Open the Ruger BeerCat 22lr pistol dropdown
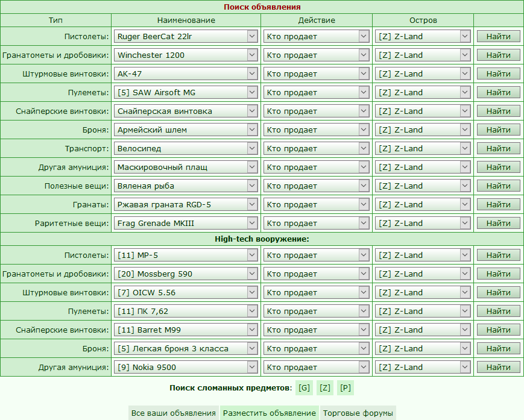 pos(186,36)
